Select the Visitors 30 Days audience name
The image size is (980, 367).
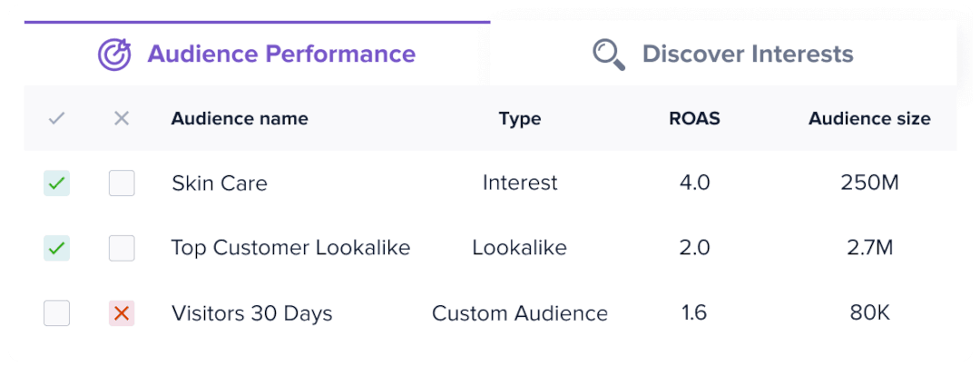point(252,313)
